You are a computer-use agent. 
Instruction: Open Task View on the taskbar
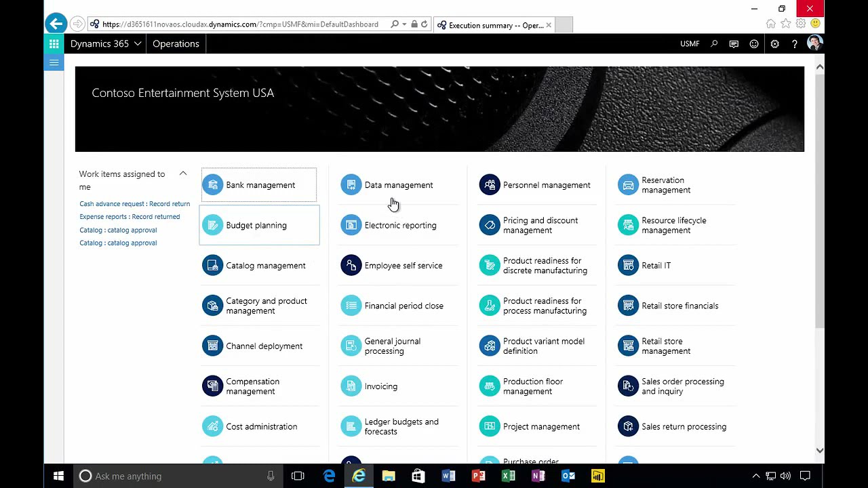298,476
